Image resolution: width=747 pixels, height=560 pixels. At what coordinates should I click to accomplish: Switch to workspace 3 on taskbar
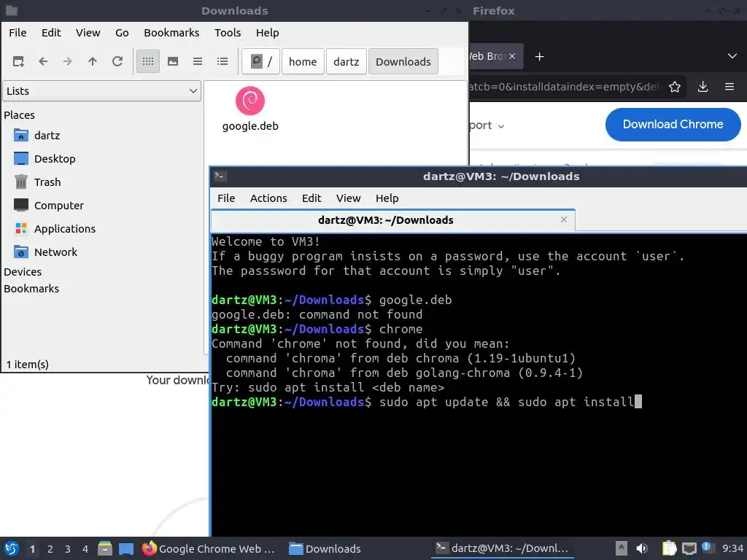(68, 549)
